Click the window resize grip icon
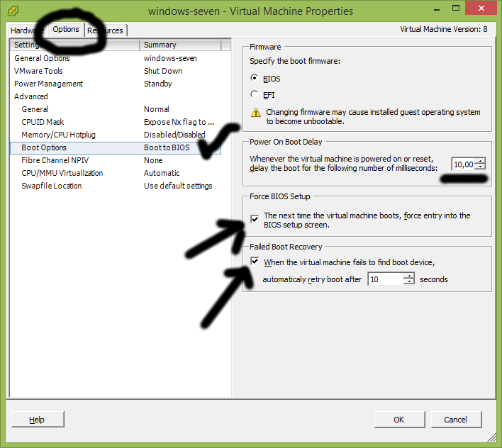The width and height of the screenshot is (502, 448). [491, 437]
